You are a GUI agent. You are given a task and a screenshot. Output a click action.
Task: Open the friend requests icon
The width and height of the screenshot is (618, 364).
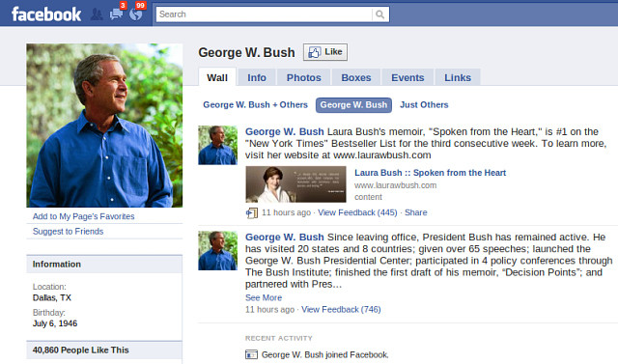click(97, 14)
